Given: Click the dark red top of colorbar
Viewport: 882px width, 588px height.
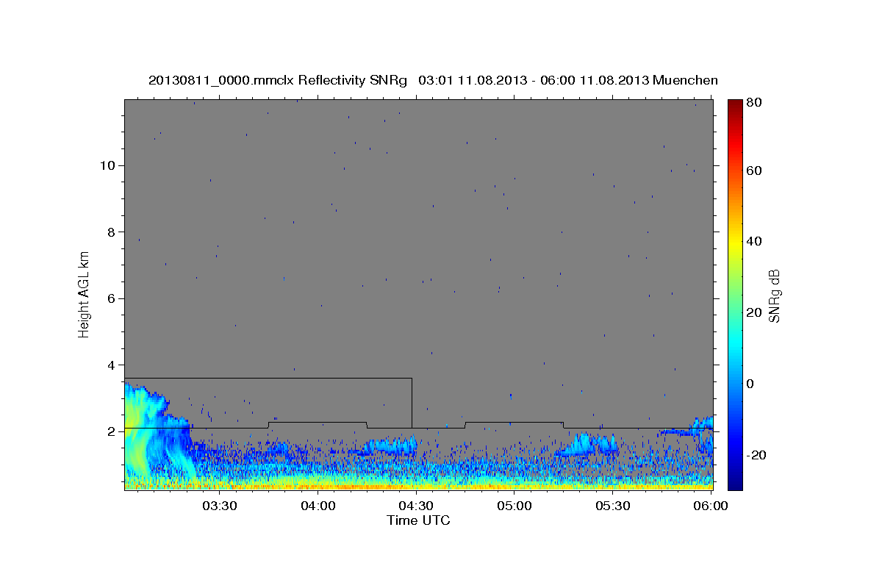Looking at the screenshot, I should tap(735, 104).
